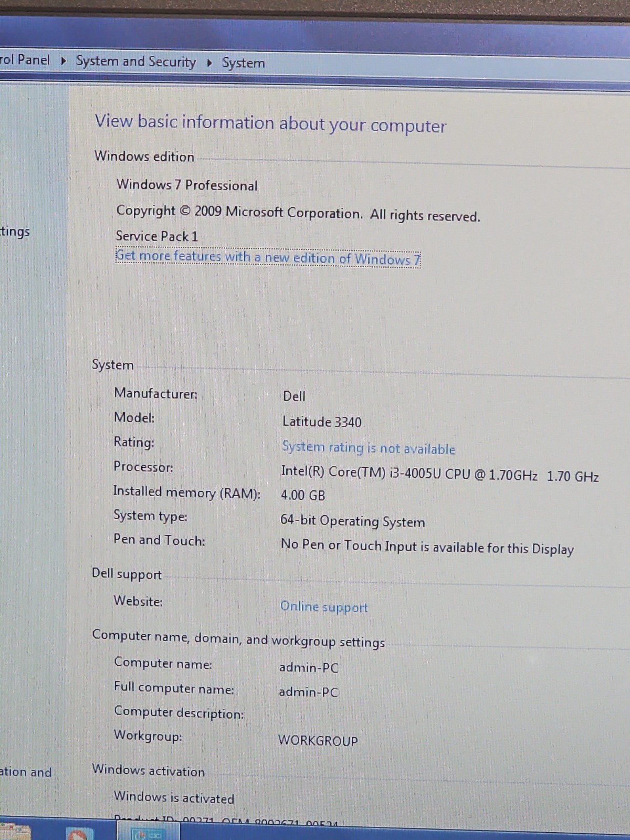630x840 pixels.
Task: Open Get more features with a new edition link
Action: click(x=268, y=258)
